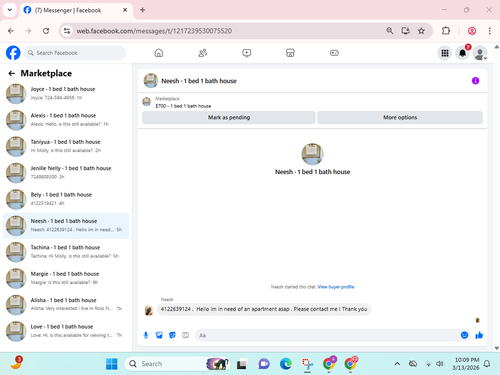Open the Watch video icon
This screenshot has height=375, width=500.
247,53
